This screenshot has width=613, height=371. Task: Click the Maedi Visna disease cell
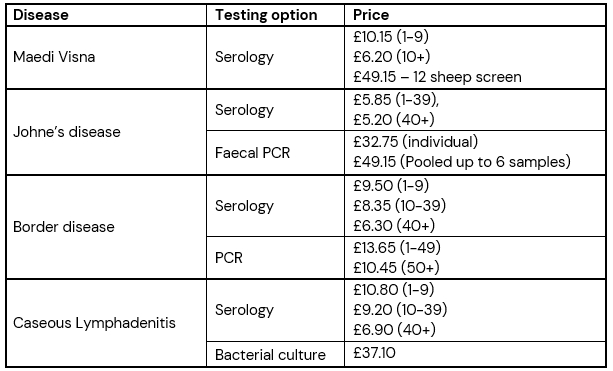click(106, 57)
